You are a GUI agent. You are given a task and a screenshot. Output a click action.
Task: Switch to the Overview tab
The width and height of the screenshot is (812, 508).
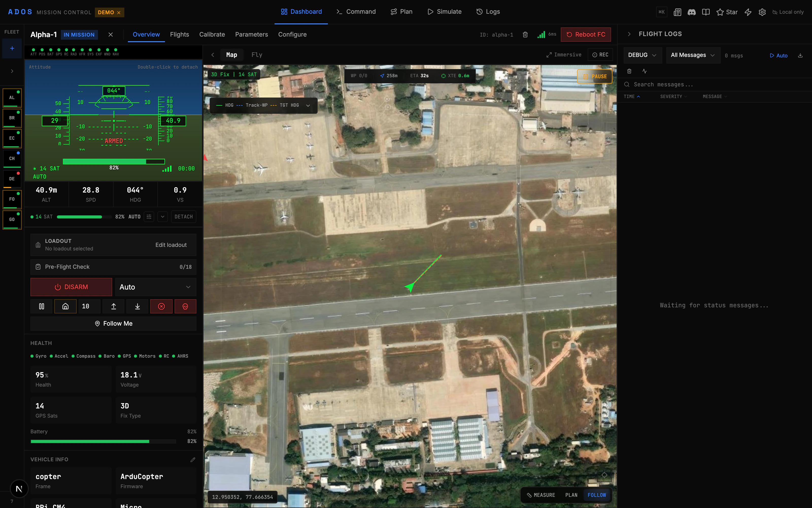[x=146, y=35]
